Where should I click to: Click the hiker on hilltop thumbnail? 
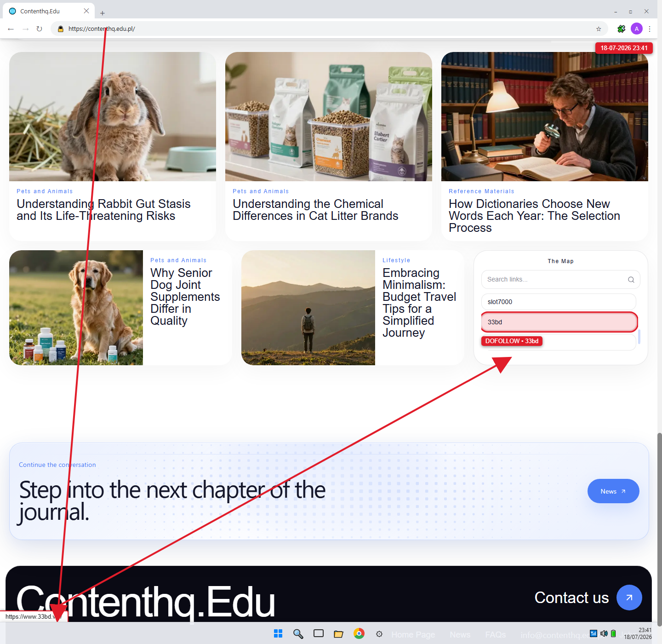(x=308, y=308)
